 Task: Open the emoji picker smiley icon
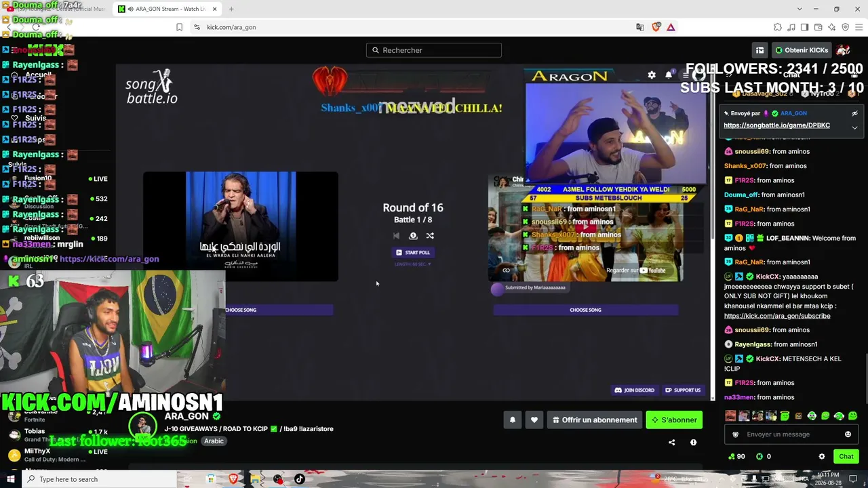pos(848,434)
